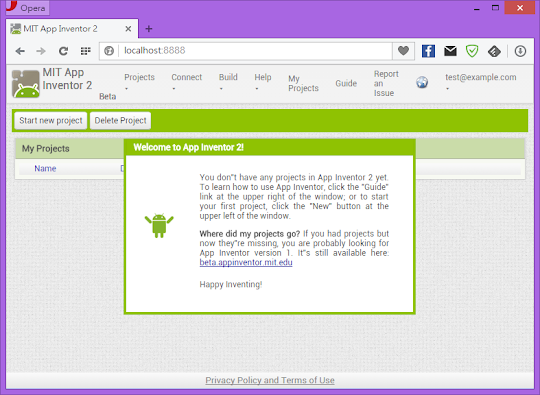Click the Opera menu logo
The width and height of the screenshot is (540, 395).
click(27, 8)
